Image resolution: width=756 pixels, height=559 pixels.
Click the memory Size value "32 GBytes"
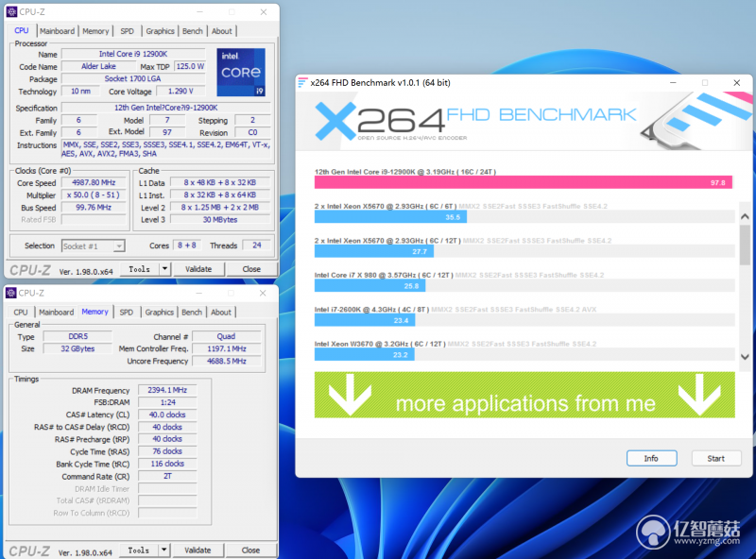click(x=77, y=348)
